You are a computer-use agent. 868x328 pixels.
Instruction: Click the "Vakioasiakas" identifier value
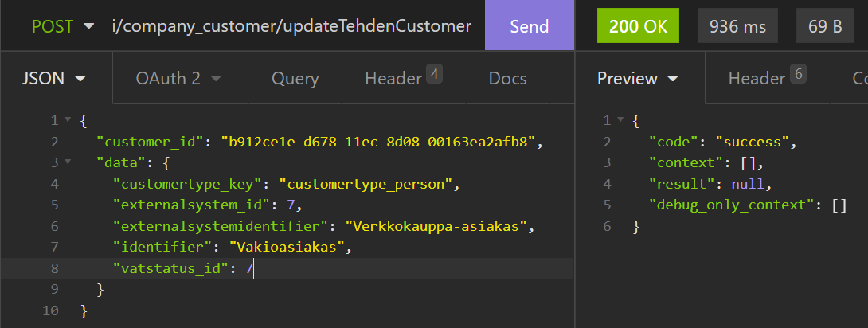(x=290, y=248)
